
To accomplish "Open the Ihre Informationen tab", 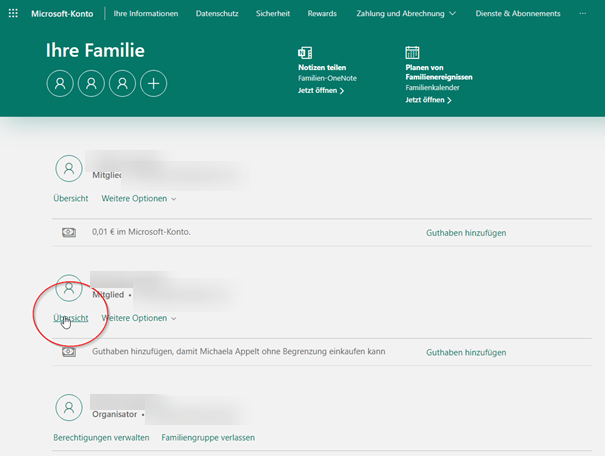I will coord(146,14).
